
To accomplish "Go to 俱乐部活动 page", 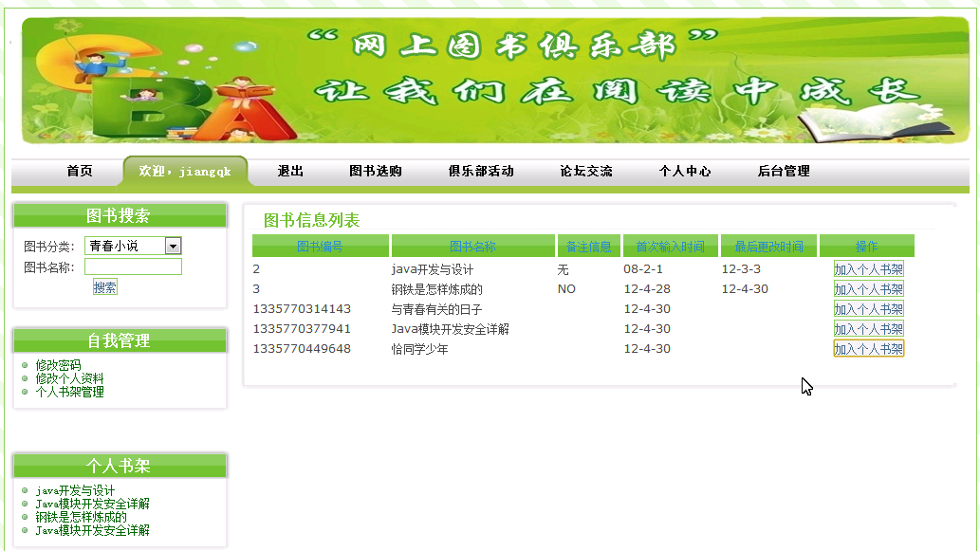I will (x=481, y=171).
